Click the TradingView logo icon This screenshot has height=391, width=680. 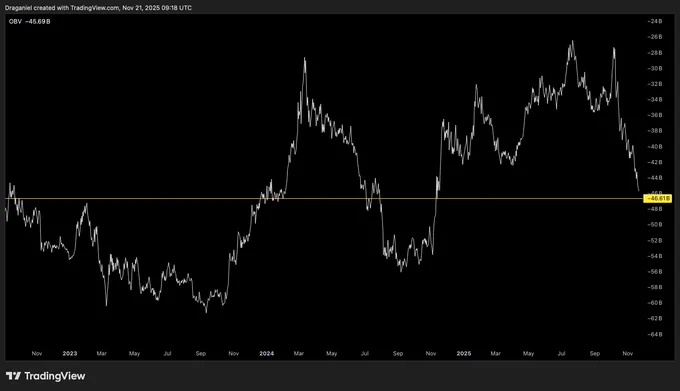(13, 376)
